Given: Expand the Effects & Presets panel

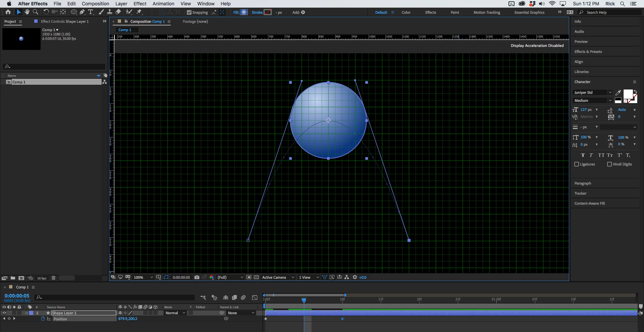Looking at the screenshot, I should [588, 52].
